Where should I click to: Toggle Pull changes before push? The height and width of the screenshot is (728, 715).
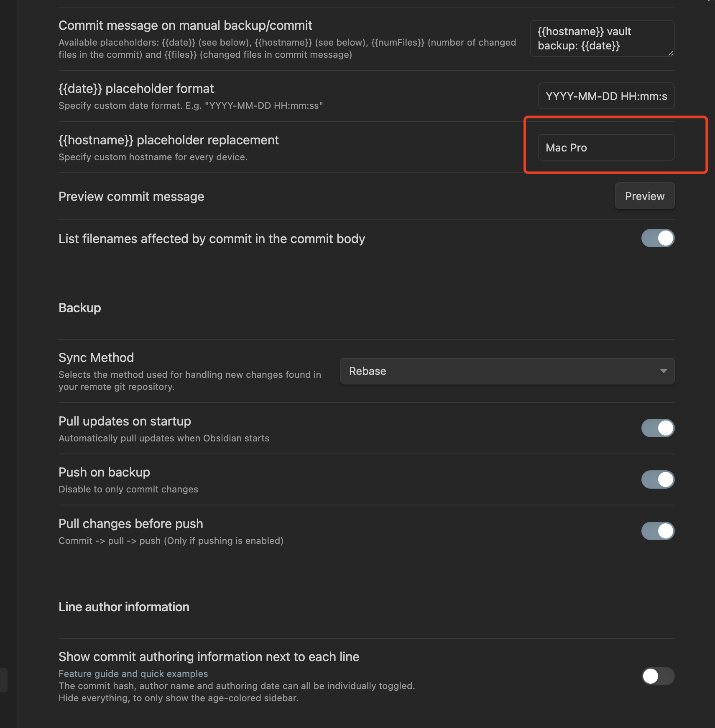click(x=658, y=531)
